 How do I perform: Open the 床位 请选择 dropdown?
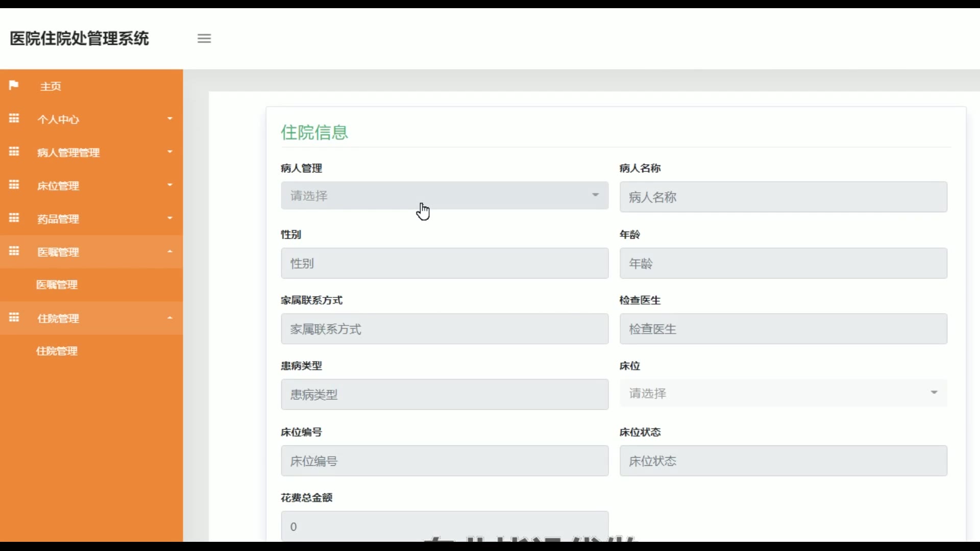783,393
